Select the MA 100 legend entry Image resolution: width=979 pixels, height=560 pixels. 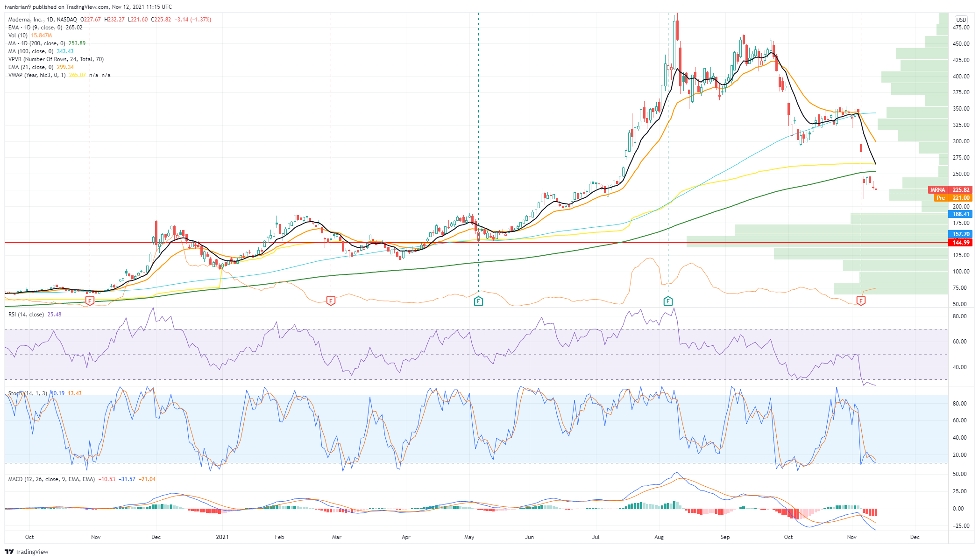click(x=41, y=51)
